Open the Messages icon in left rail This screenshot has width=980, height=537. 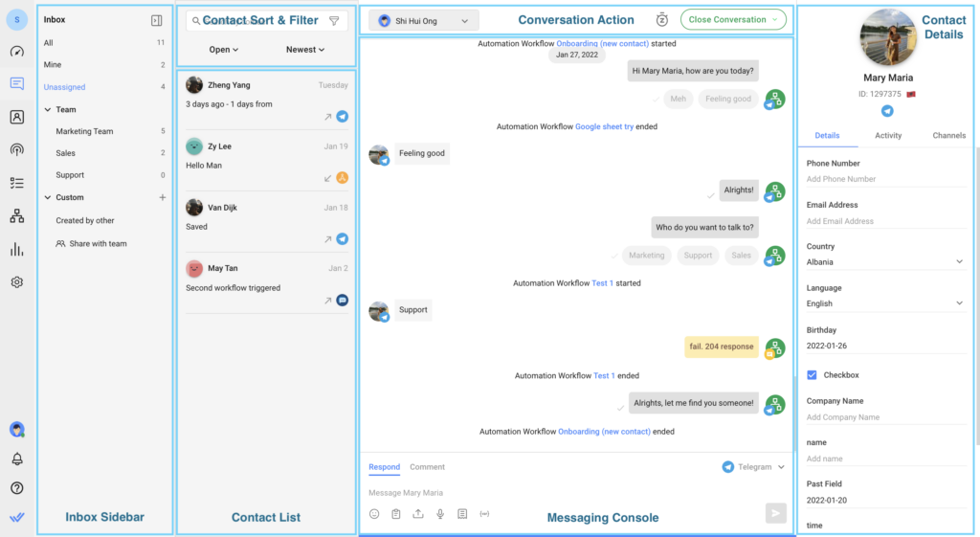pos(17,84)
